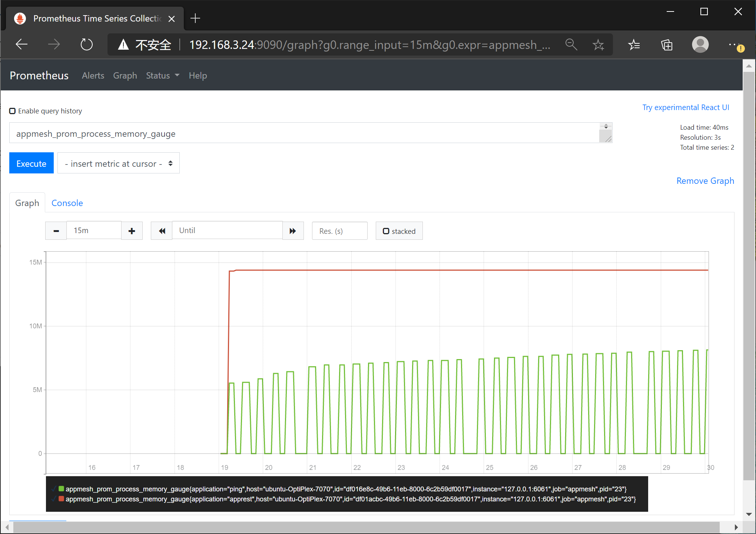Click the zoom magnifier icon in address bar
The image size is (756, 534).
tap(571, 45)
